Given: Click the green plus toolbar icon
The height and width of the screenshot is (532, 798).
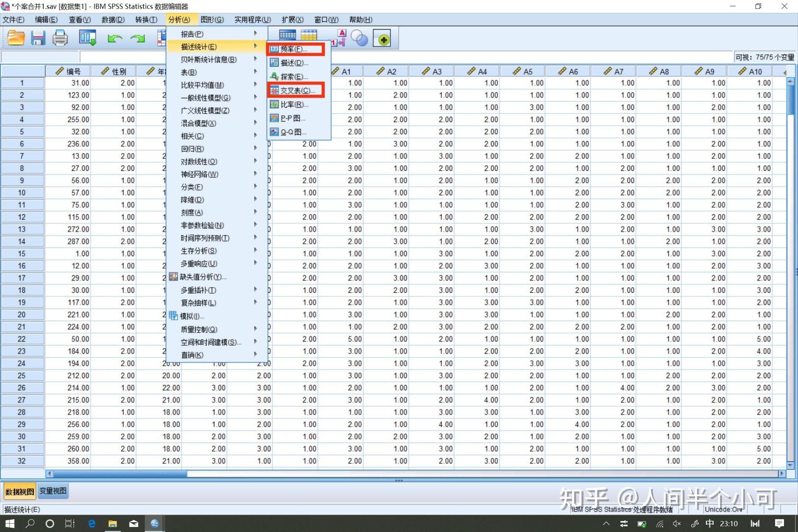Looking at the screenshot, I should coord(382,38).
